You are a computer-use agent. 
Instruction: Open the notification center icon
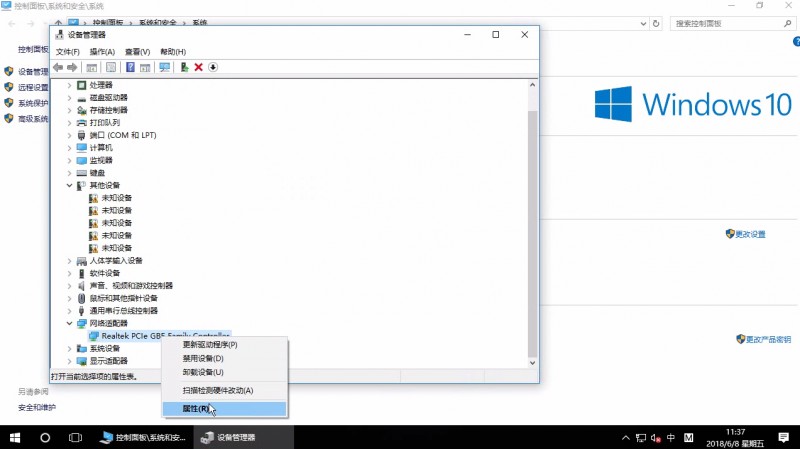coord(784,437)
